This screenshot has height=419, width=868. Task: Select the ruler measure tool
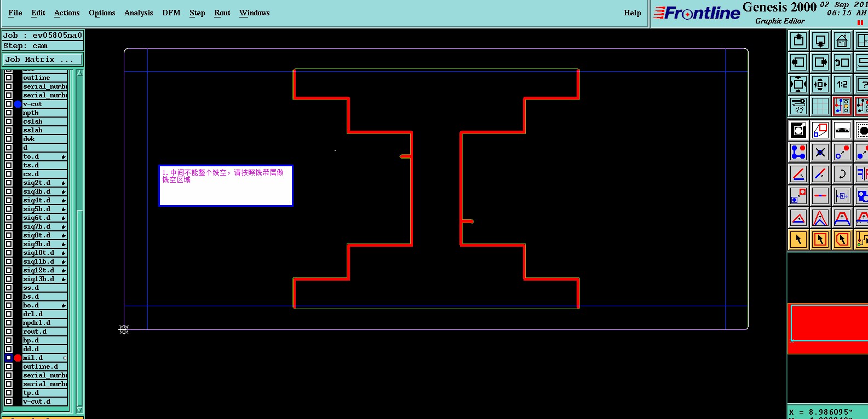tap(842, 130)
